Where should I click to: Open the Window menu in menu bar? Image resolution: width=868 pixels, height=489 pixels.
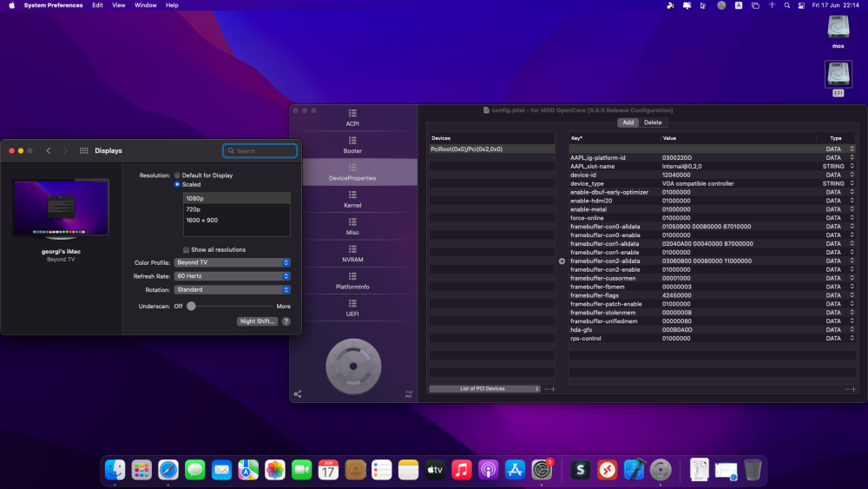(146, 5)
